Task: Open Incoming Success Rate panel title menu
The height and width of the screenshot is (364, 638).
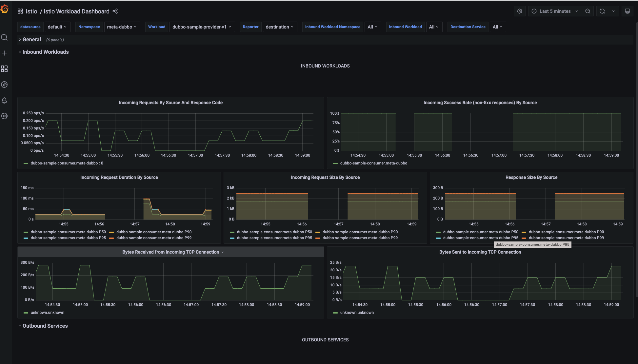Action: point(480,103)
